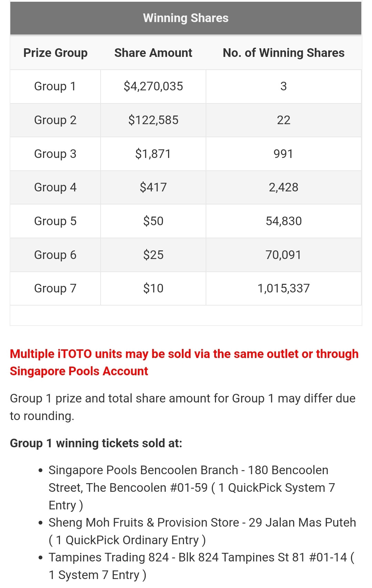Click the red Multiple iTOTO units notice
Screen dimensions: 372x588
pos(184,362)
